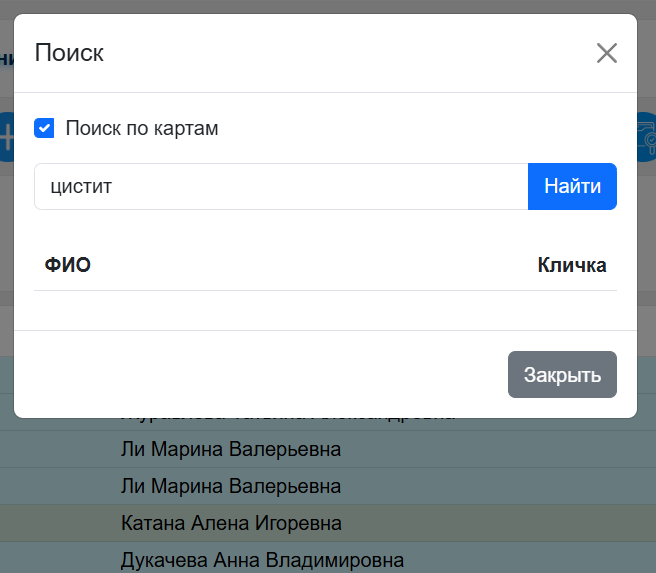Select Дукачева Анна Владимировна row in background
The height and width of the screenshot is (573, 656).
[328, 558]
